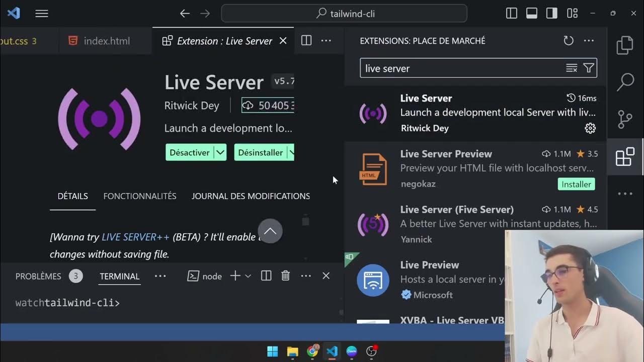644x362 pixels.
Task: Open Ritwick Dey publisher link
Action: [192, 106]
